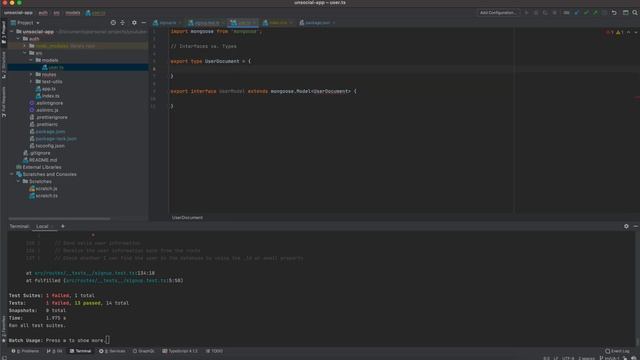
Task: Go to previous highlighted error arrow
Action: [628, 32]
